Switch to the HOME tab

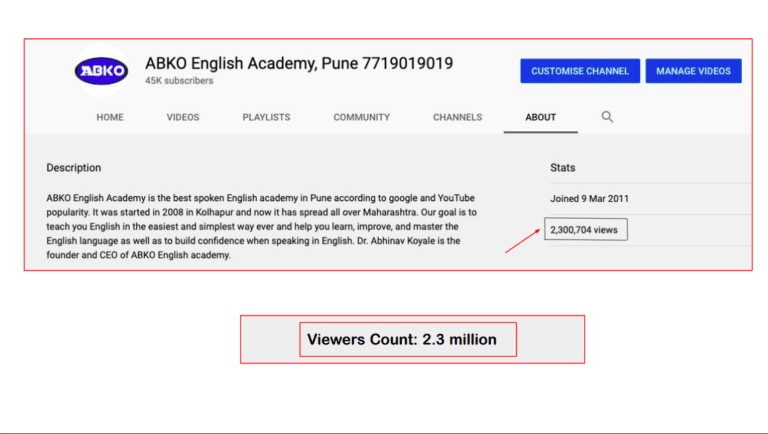[x=110, y=118]
